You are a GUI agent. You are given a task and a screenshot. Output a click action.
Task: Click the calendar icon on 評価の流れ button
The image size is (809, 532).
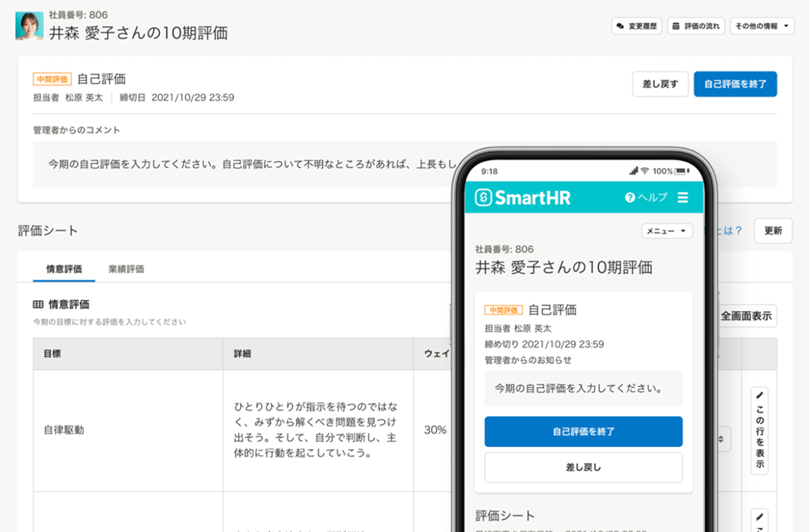coord(676,26)
